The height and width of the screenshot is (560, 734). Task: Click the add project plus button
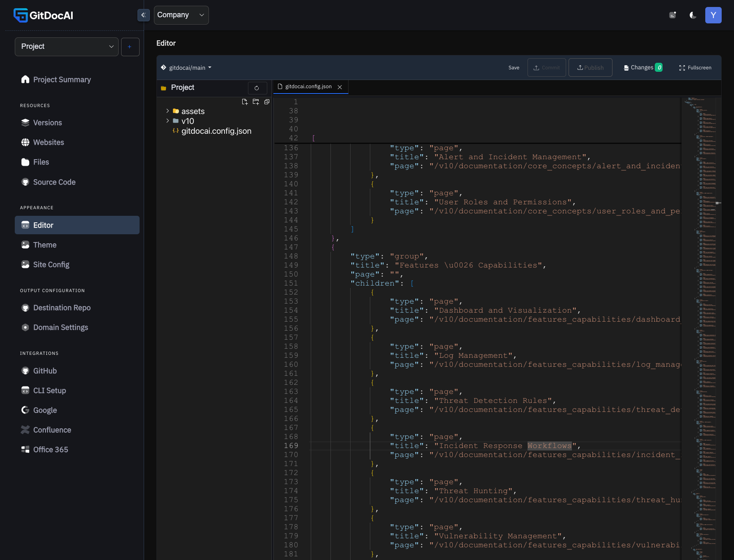point(130,47)
